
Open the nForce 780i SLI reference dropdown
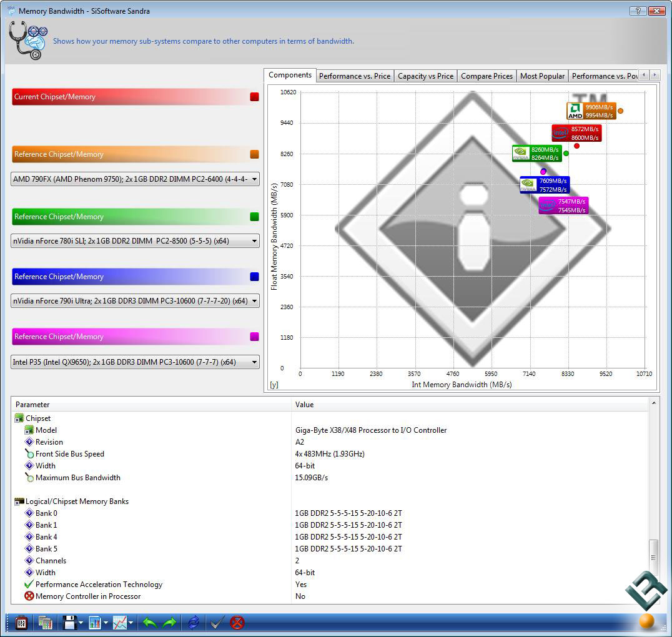(135, 241)
